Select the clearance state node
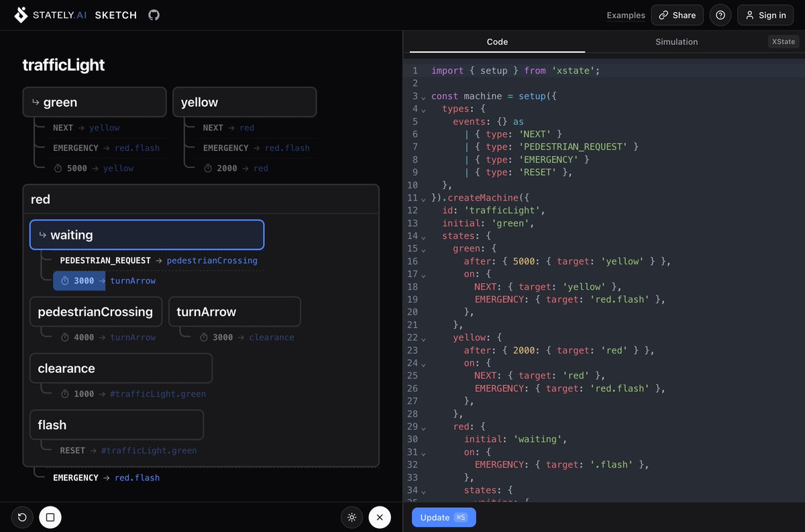805x532 pixels. pos(121,368)
